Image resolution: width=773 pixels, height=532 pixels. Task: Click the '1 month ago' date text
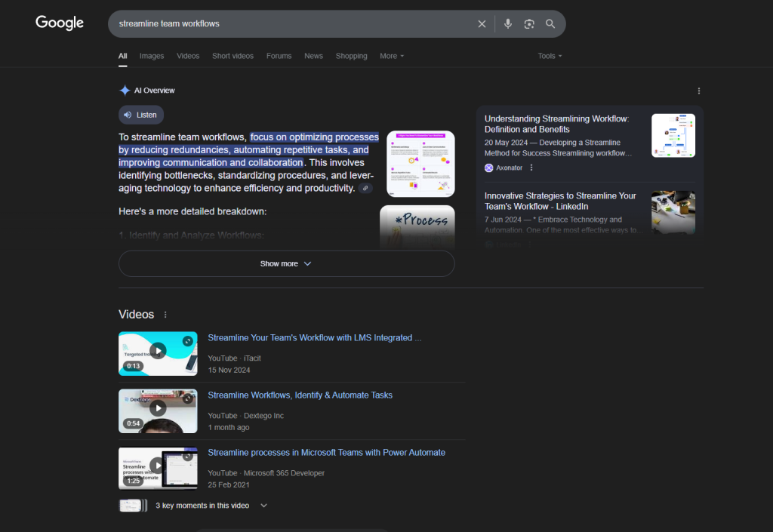tap(229, 428)
